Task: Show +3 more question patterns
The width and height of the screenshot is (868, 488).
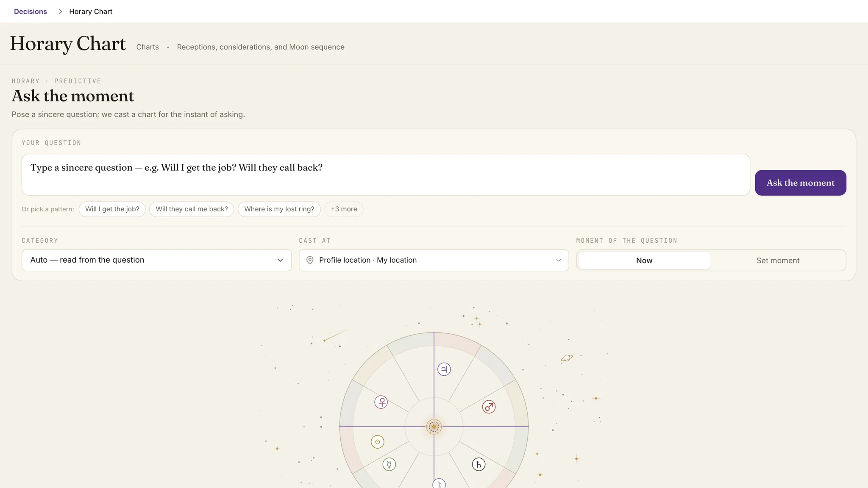Action: (344, 209)
